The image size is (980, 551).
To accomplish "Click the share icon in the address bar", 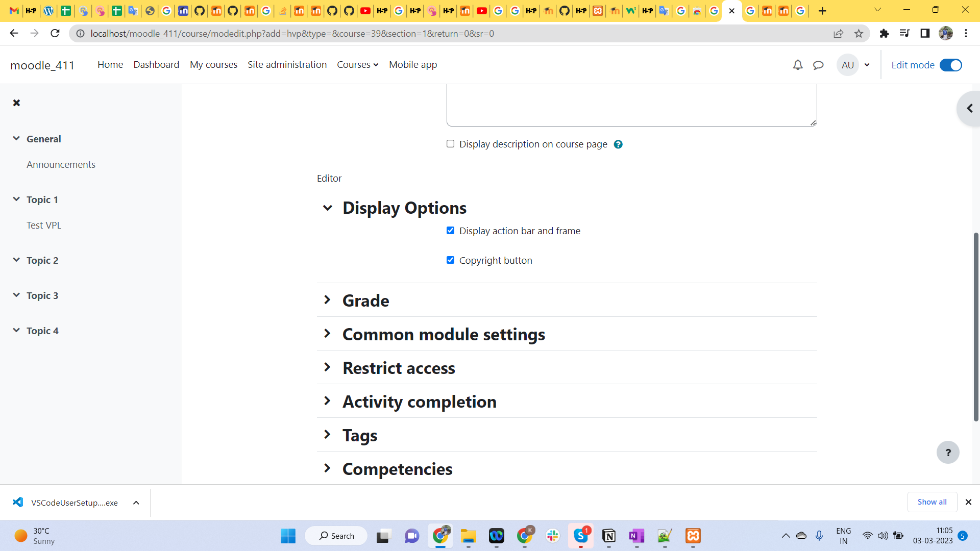I will click(839, 33).
